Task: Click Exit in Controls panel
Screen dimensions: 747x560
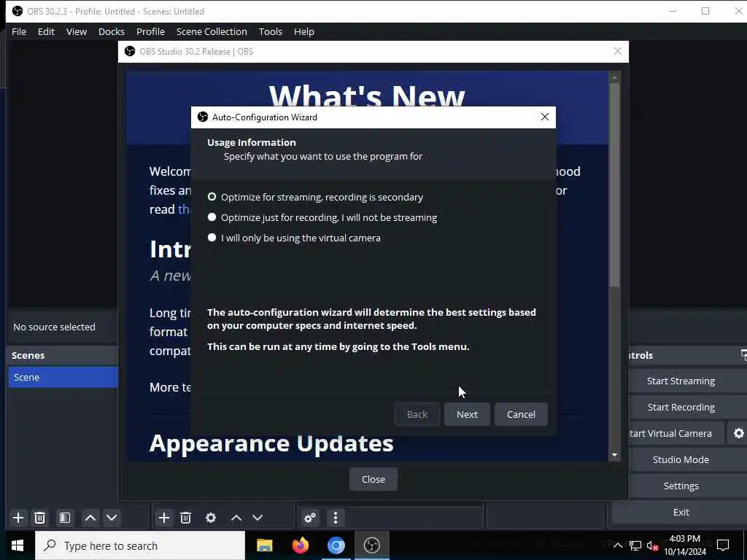Action: (681, 512)
